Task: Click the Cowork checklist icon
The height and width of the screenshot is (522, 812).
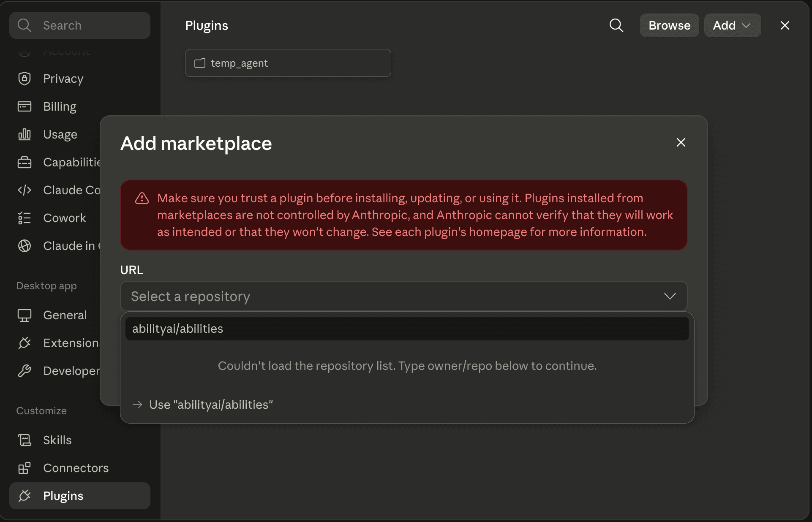Action: 25,218
